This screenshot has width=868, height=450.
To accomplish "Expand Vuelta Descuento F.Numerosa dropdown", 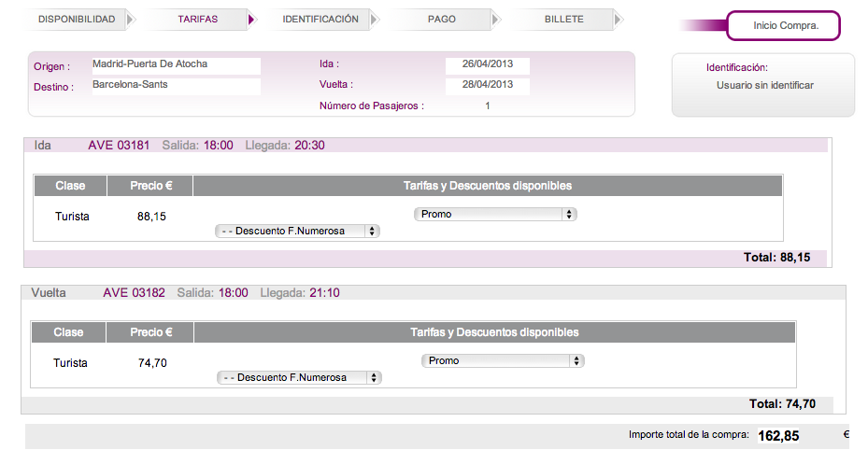I will click(x=299, y=377).
